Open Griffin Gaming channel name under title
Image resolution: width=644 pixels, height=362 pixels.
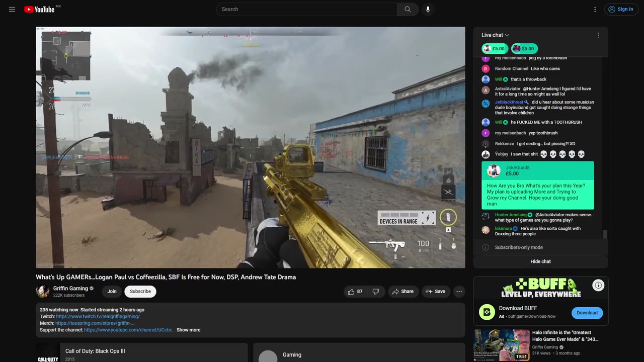(x=70, y=288)
